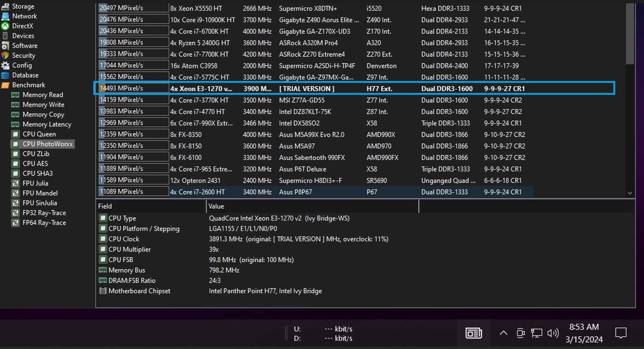Viewport: 644px width, 349px height.
Task: Select the 8x FX-8350 result
Action: 315,134
